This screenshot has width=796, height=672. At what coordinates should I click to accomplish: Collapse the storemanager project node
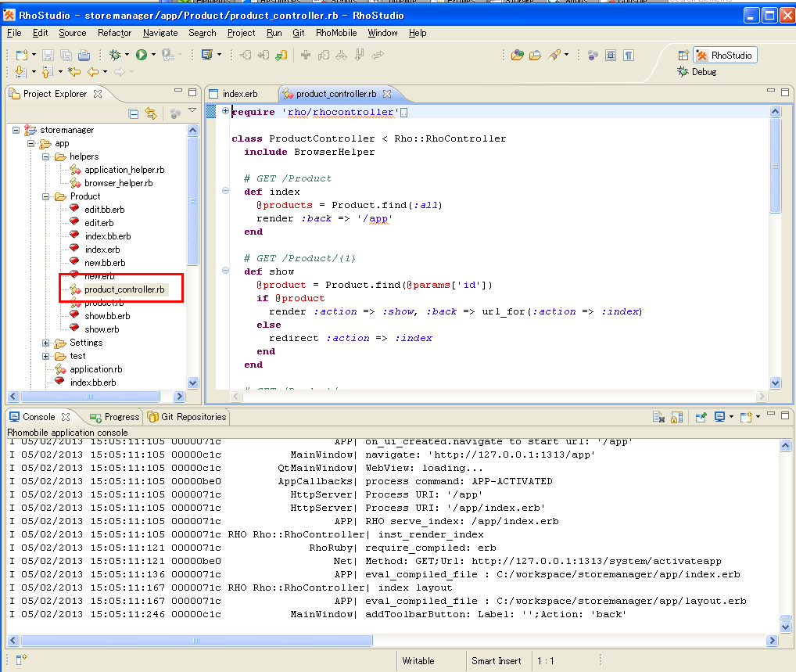pyautogui.click(x=16, y=131)
